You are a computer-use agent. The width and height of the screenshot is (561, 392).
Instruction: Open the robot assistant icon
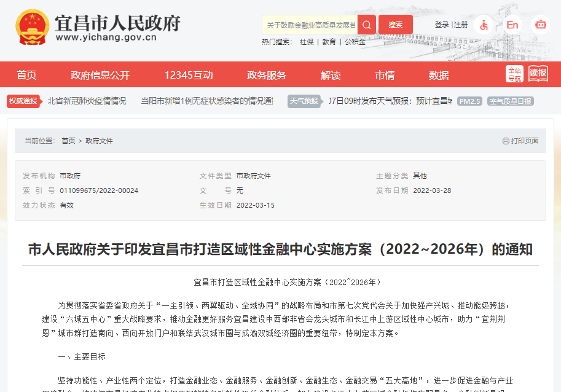click(x=541, y=25)
